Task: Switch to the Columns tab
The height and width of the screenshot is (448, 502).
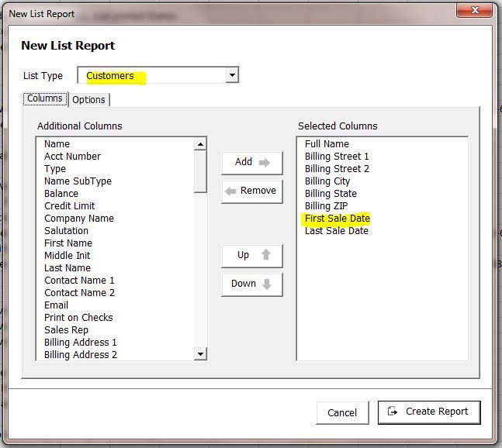Action: pos(45,98)
